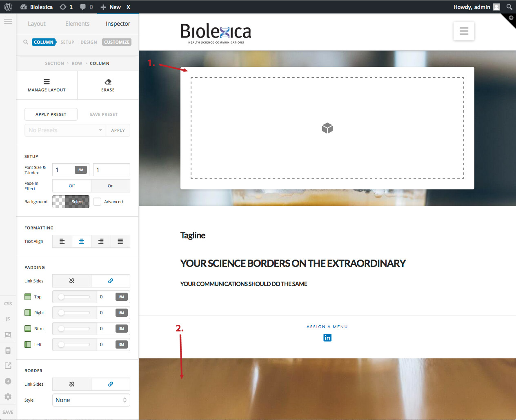Adjust the Top padding slider

coord(74,297)
